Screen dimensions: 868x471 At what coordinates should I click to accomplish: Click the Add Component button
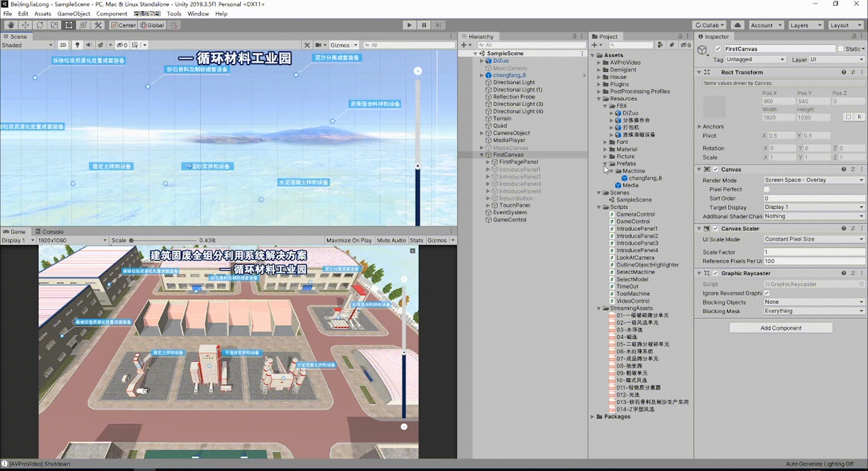click(781, 328)
